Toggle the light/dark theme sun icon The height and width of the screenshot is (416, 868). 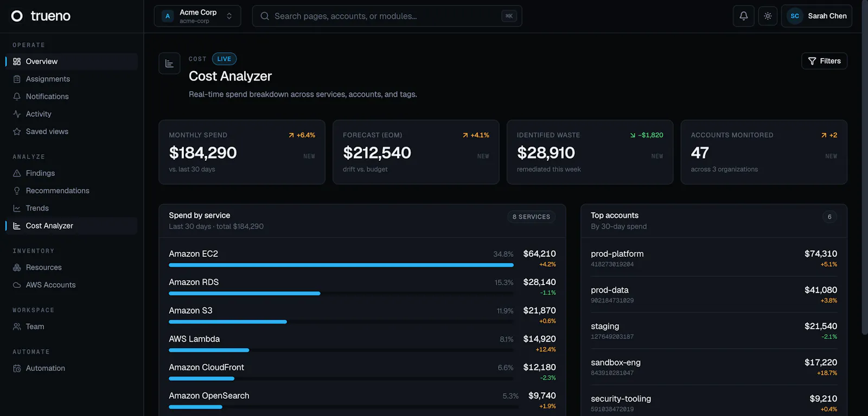pos(768,16)
